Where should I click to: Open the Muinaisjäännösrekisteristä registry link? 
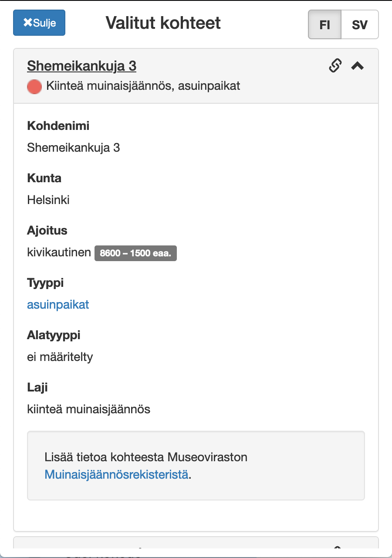pyautogui.click(x=116, y=474)
